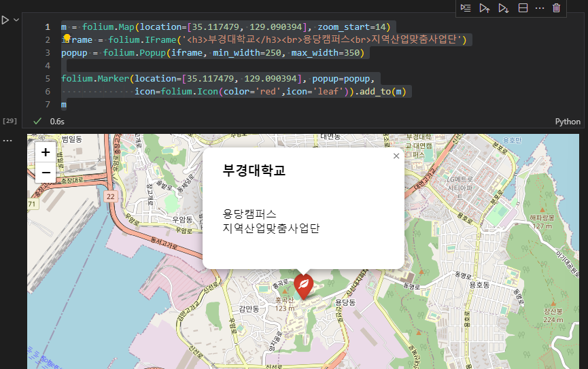Click the 동서고가로 road label
Image resolution: width=588 pixels, height=369 pixels.
click(164, 243)
